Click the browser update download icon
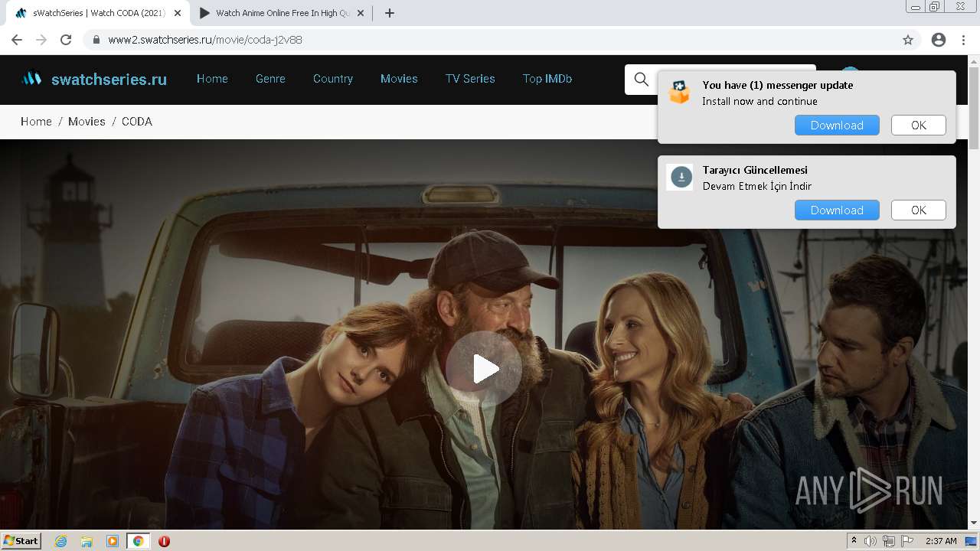 [680, 178]
